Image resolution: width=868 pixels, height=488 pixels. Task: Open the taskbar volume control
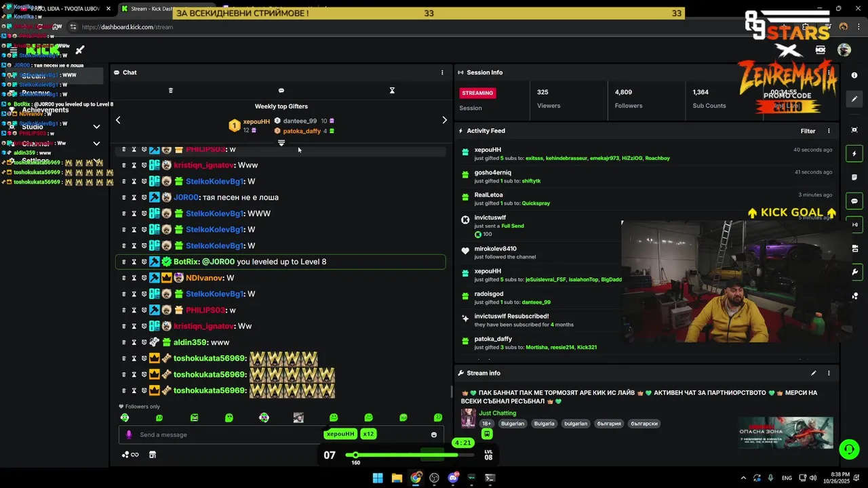click(x=813, y=478)
